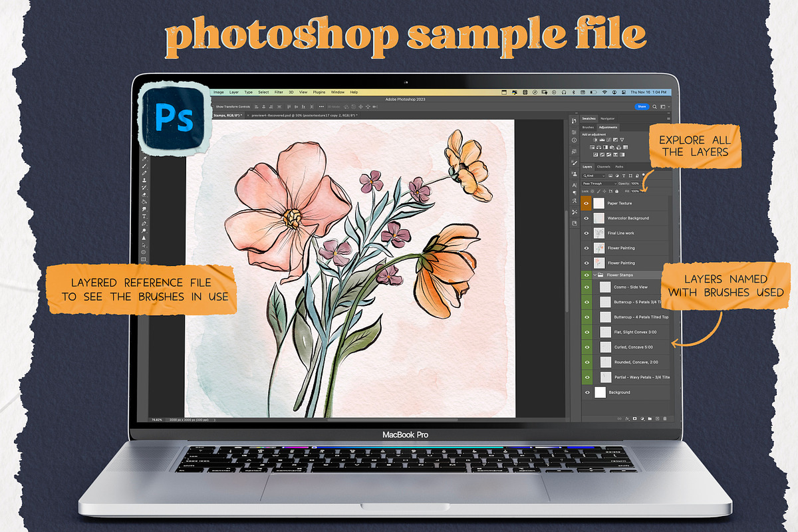Hide the Flat, Slight Convex 3:00 layer

pyautogui.click(x=587, y=331)
